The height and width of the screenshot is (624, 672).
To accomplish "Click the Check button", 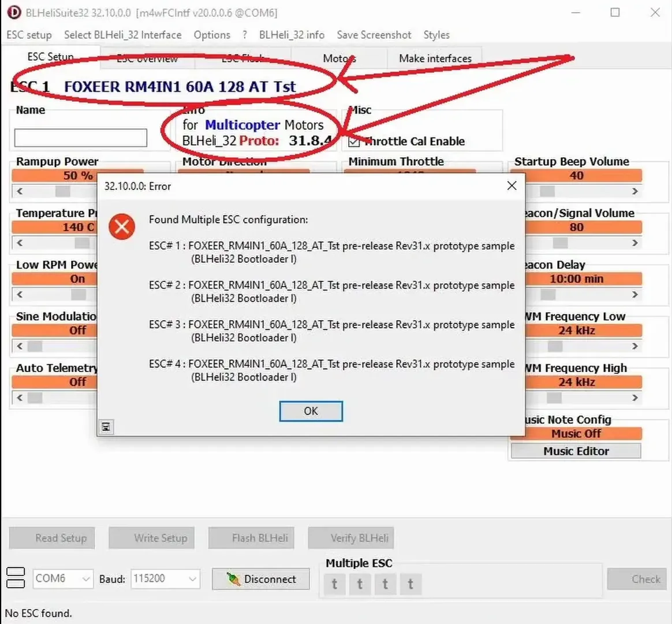I will [x=637, y=580].
